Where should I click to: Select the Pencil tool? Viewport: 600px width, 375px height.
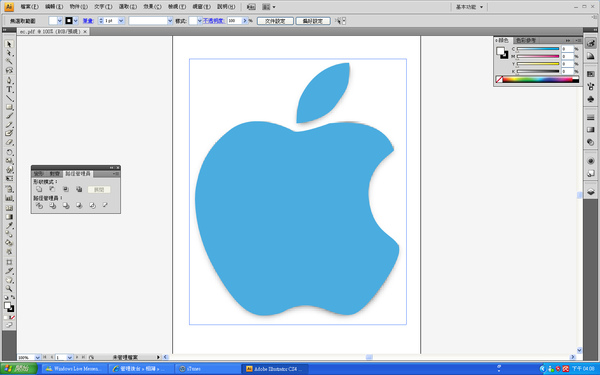click(9, 124)
